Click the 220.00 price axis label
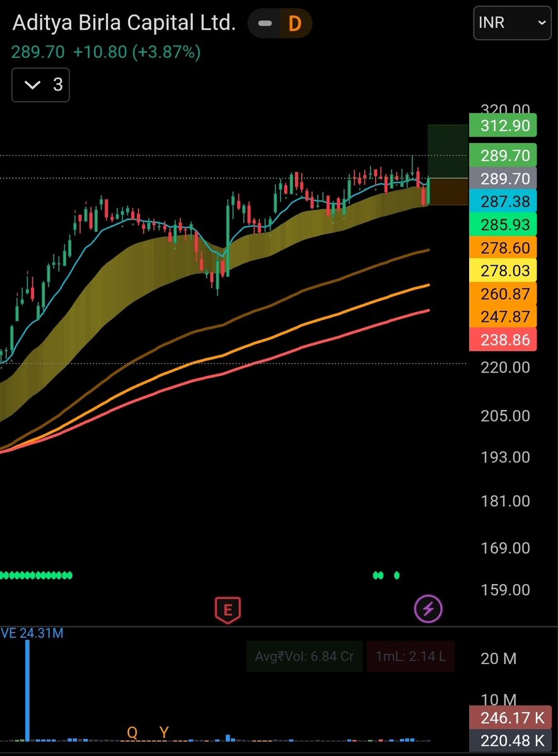Image resolution: width=558 pixels, height=756 pixels. click(505, 367)
